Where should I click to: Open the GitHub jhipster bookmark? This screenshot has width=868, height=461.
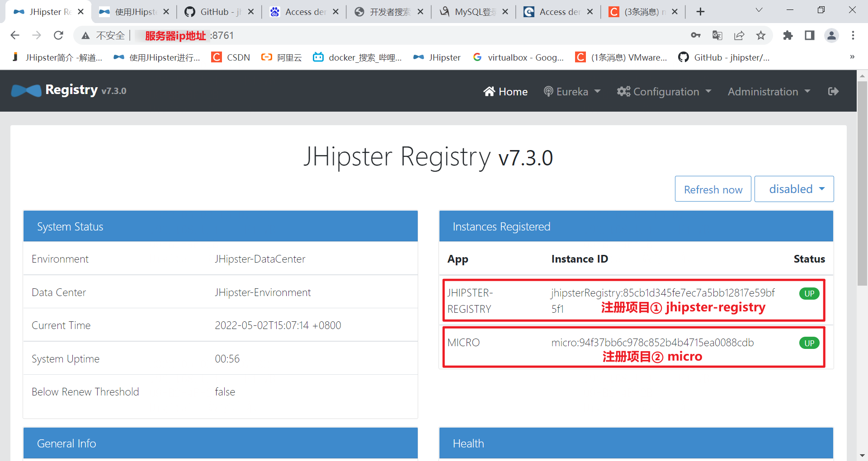pyautogui.click(x=724, y=57)
